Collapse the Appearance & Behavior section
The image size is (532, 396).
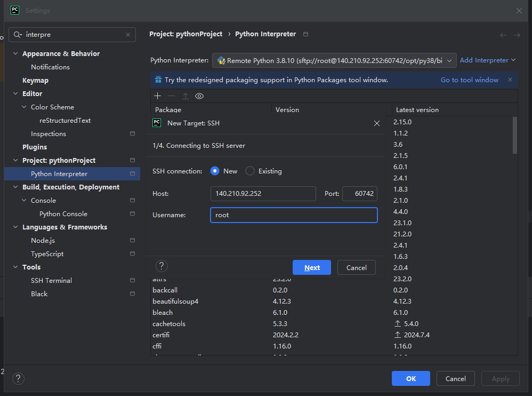15,54
